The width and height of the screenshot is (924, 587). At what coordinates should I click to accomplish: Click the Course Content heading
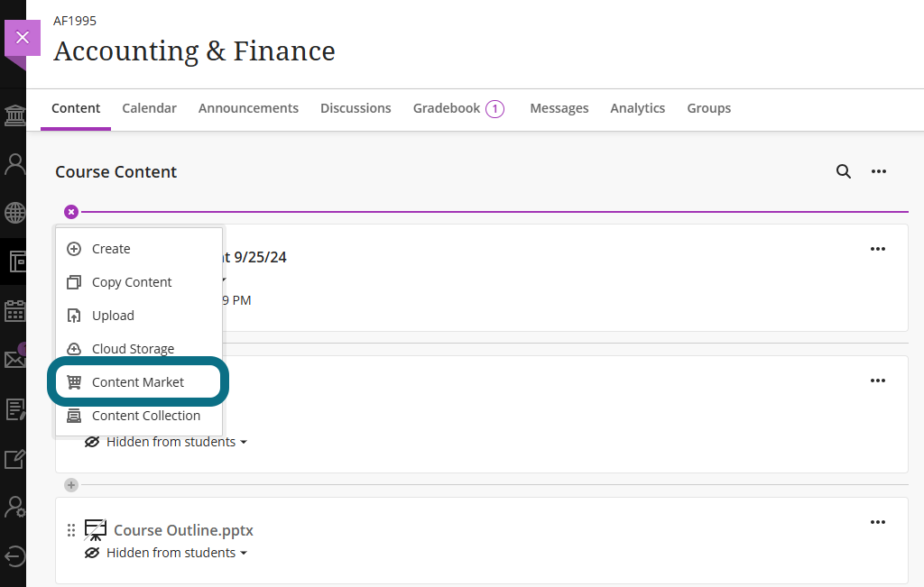[x=116, y=172]
